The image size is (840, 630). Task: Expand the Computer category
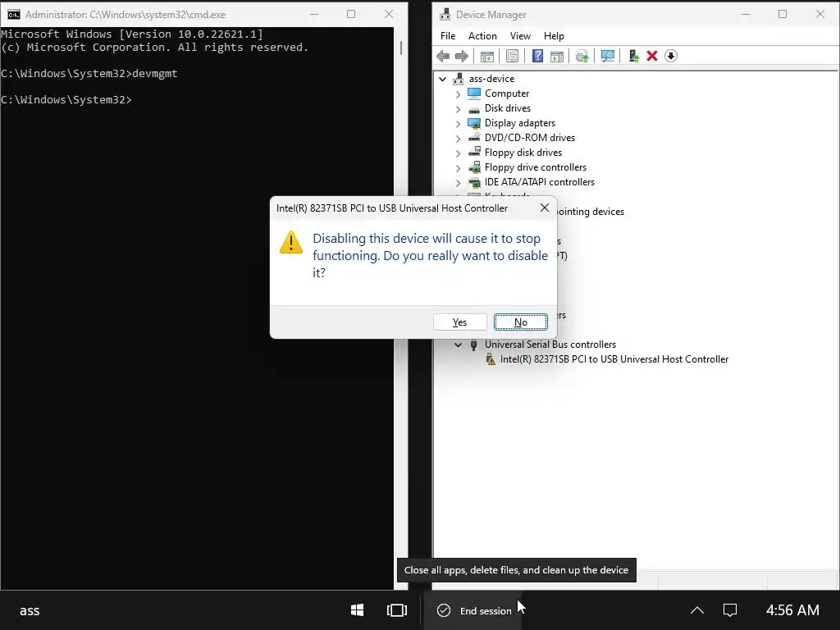click(458, 94)
